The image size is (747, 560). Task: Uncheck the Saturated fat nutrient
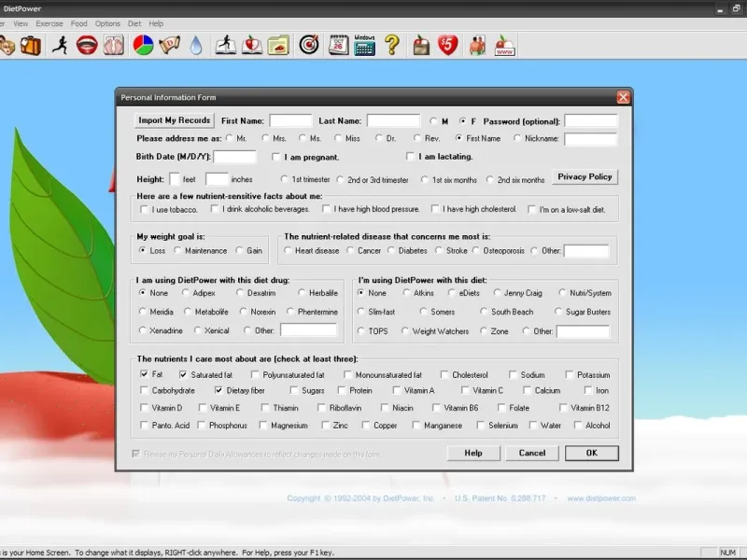(x=183, y=374)
